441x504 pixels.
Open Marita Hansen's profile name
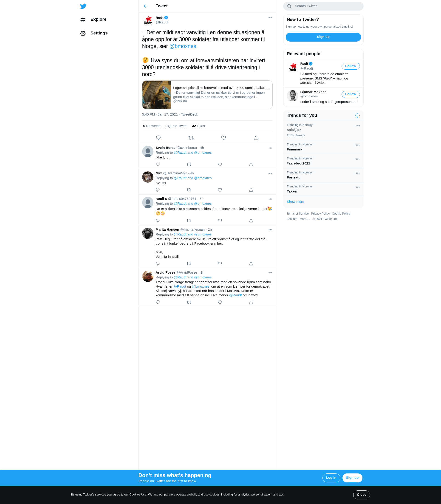click(167, 230)
